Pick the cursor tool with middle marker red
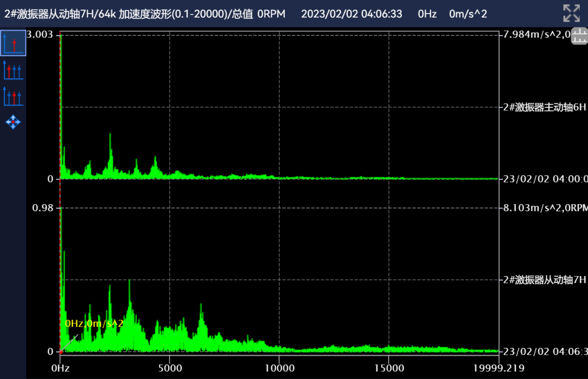The image size is (588, 379). pos(14,96)
